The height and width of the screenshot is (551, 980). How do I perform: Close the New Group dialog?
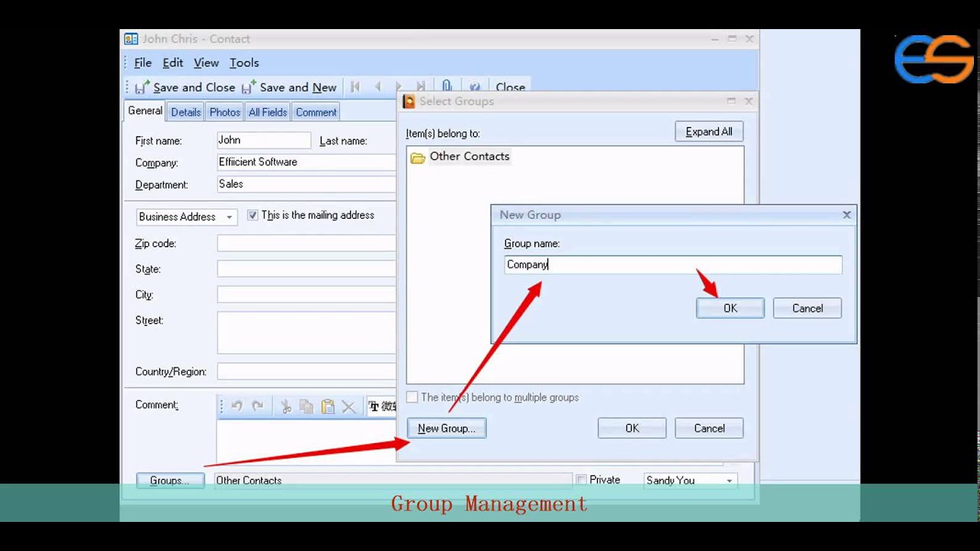pyautogui.click(x=847, y=215)
